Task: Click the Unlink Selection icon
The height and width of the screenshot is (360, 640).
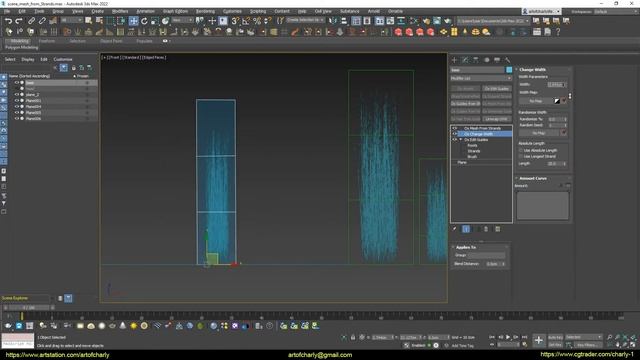Action: (42, 21)
